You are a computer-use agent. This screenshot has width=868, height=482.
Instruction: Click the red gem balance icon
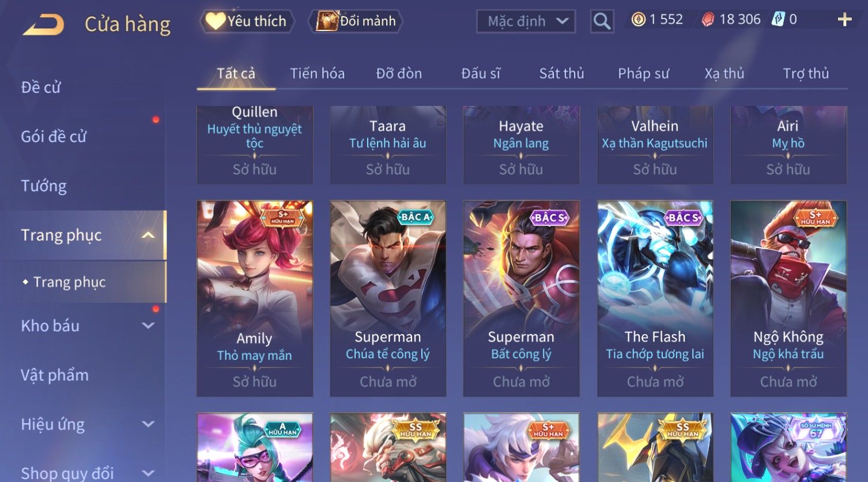click(708, 20)
